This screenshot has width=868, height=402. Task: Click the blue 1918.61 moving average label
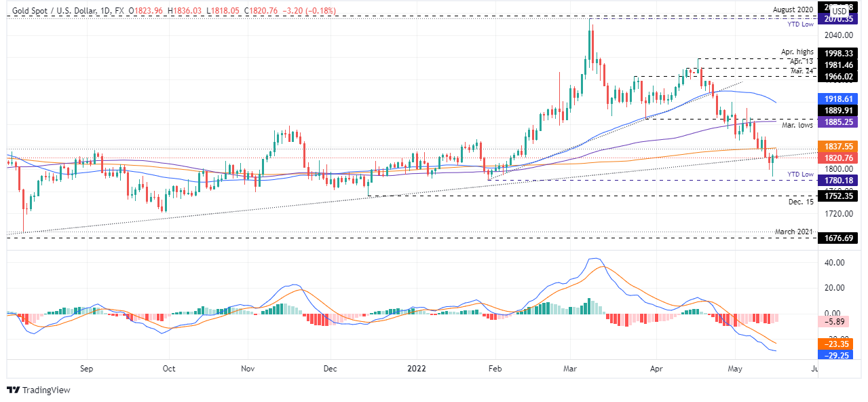pyautogui.click(x=838, y=98)
